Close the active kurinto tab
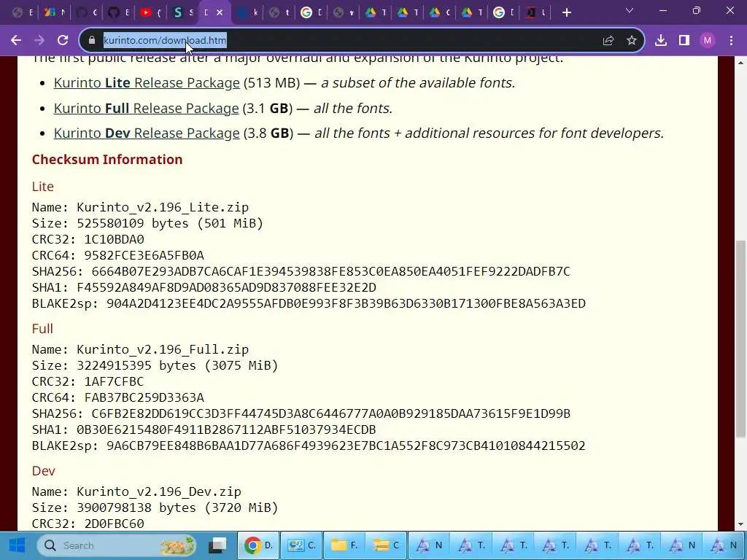 (220, 13)
